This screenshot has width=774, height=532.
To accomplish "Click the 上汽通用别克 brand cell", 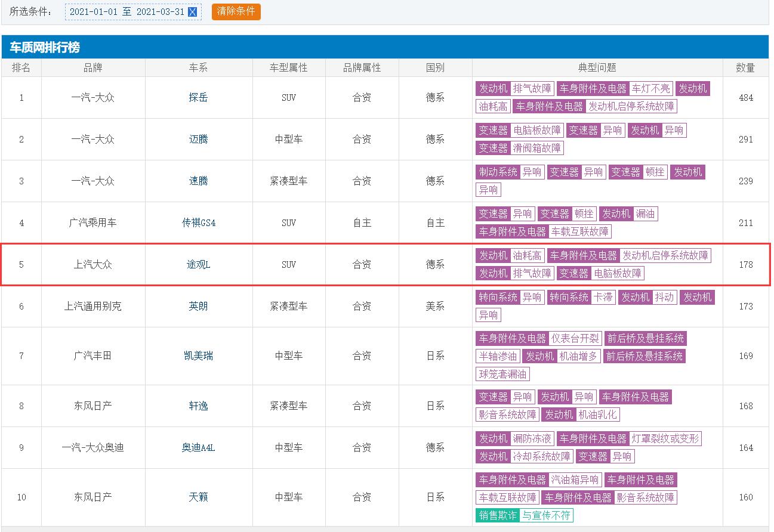I will click(93, 307).
